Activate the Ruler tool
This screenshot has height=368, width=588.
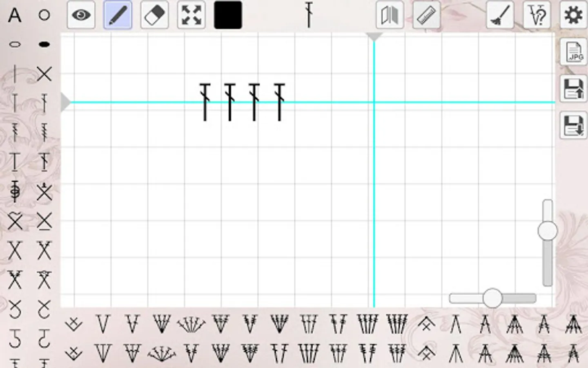coord(426,15)
